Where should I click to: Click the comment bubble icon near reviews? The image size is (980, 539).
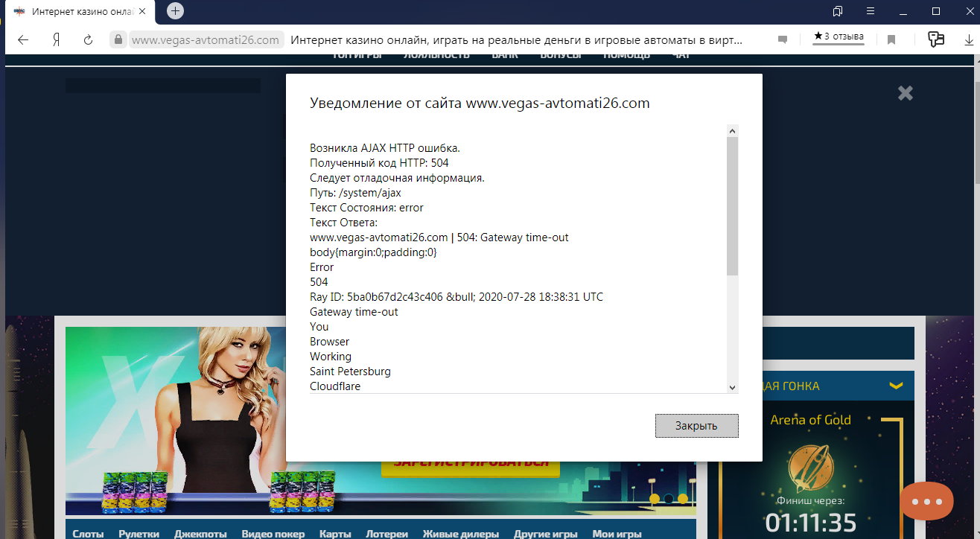(x=782, y=40)
